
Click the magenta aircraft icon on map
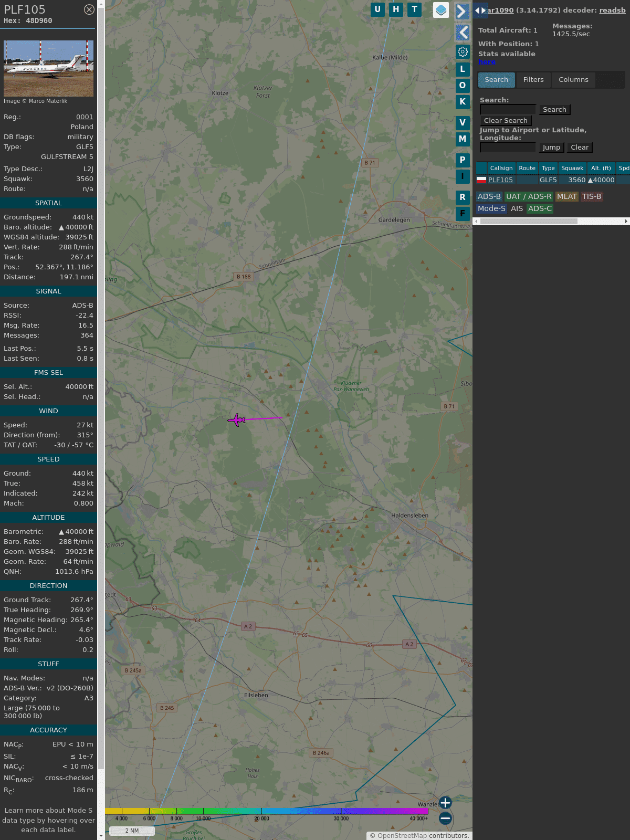237,420
